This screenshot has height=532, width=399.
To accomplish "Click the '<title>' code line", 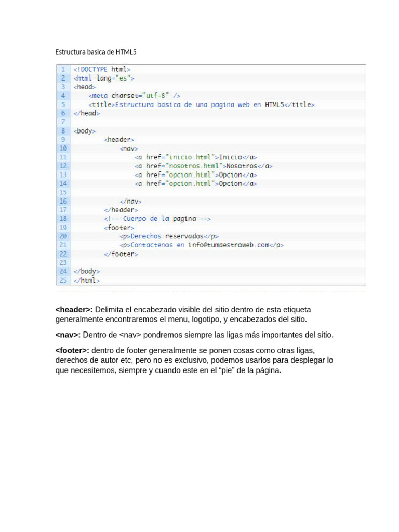I will click(x=202, y=104).
